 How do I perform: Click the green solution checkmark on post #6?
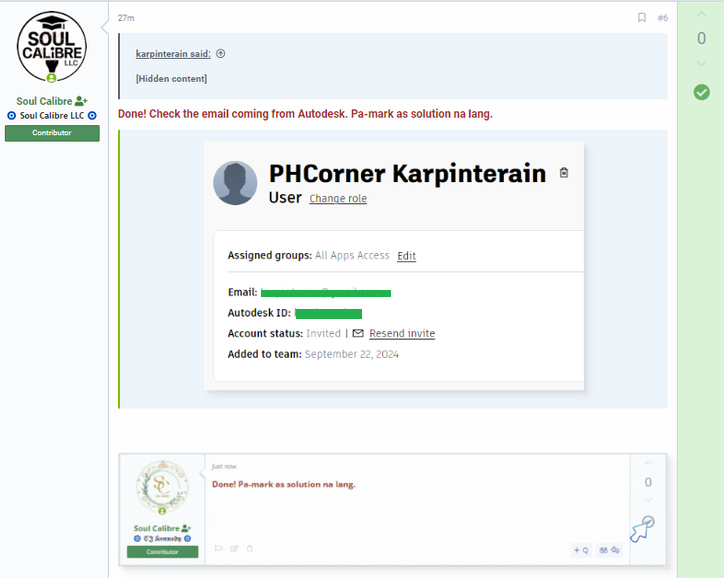(701, 92)
